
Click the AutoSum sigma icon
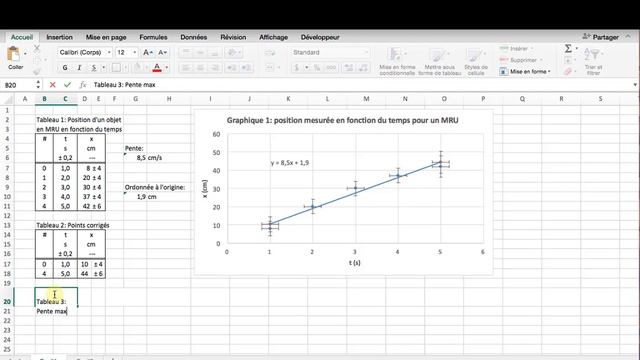568,49
